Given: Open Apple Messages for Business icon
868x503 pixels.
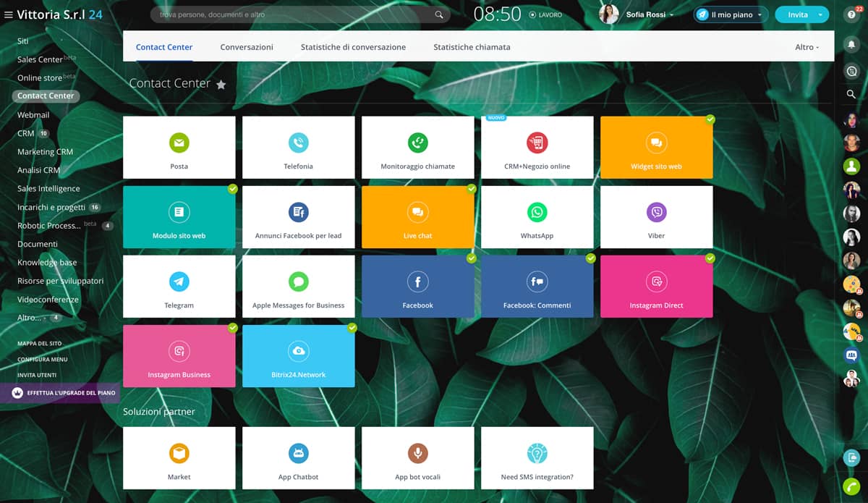Looking at the screenshot, I should pos(298,282).
